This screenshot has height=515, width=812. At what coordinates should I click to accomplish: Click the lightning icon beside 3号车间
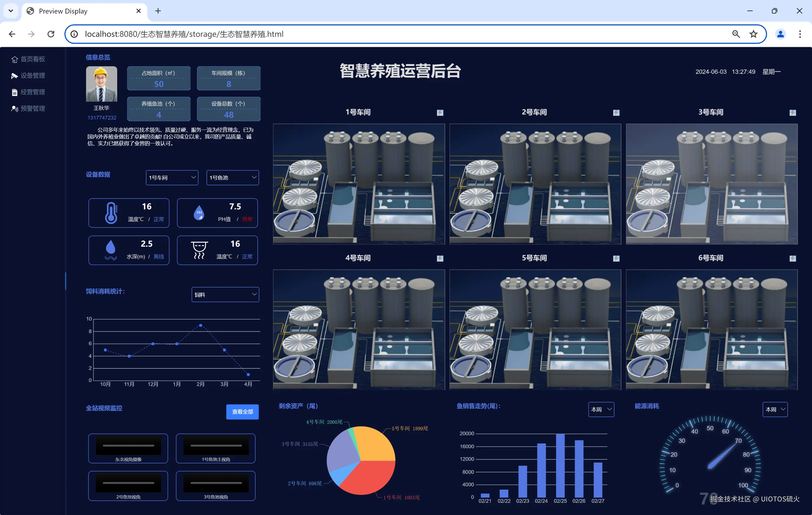[x=793, y=113]
